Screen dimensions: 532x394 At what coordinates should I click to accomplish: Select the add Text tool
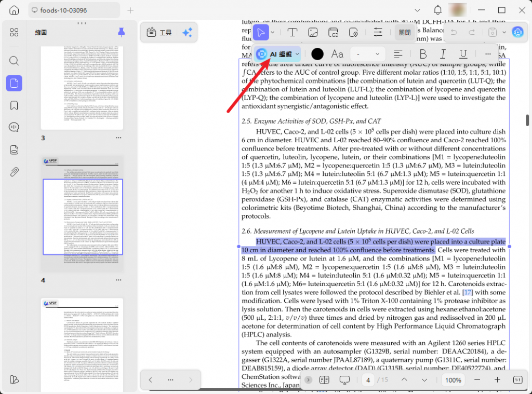click(x=292, y=32)
